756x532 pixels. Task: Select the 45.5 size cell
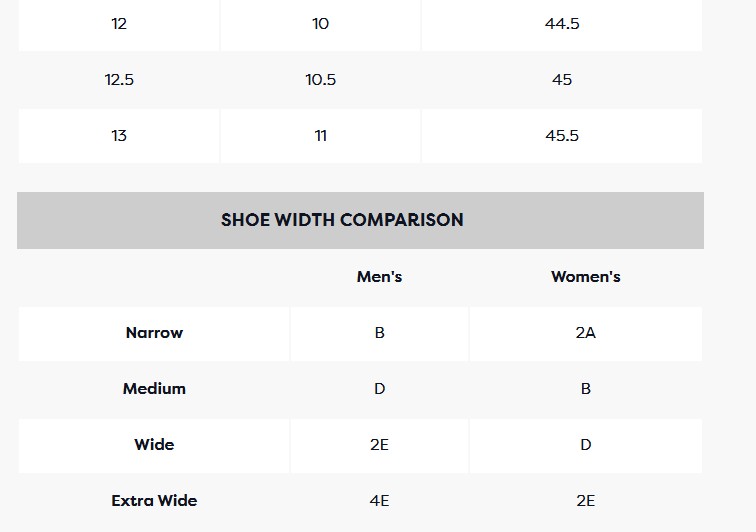point(562,136)
